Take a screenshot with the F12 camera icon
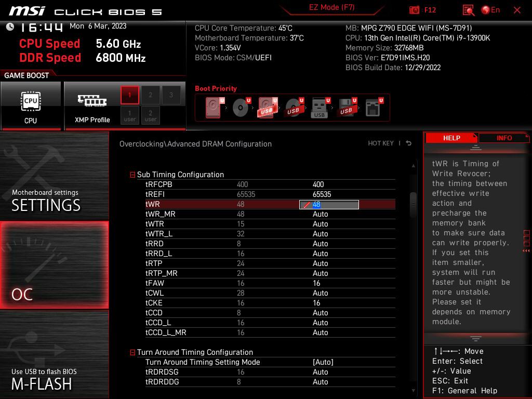 pyautogui.click(x=414, y=10)
